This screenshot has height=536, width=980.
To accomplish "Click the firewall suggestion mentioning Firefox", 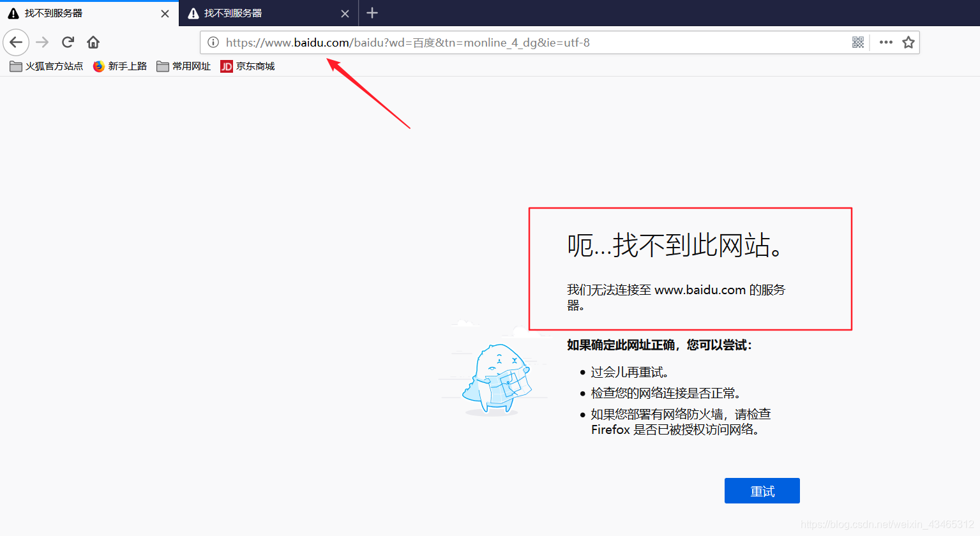I will tap(681, 422).
